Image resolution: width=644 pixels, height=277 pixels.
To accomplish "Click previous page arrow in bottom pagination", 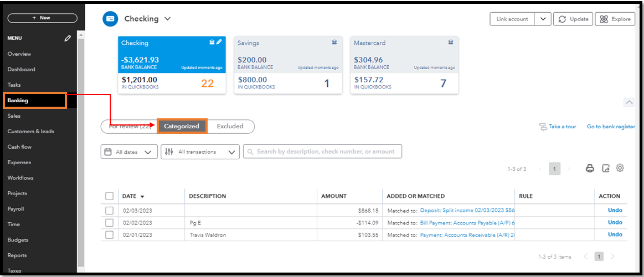I will click(x=586, y=257).
